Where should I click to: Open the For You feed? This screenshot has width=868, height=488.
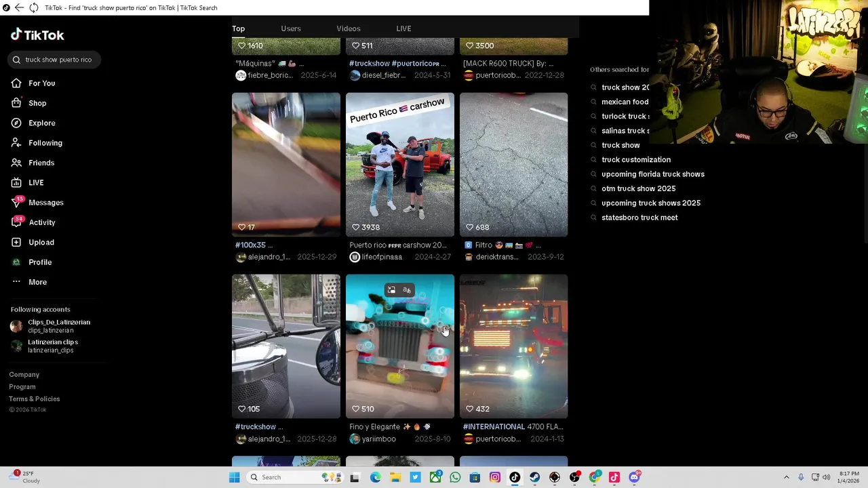(x=33, y=83)
